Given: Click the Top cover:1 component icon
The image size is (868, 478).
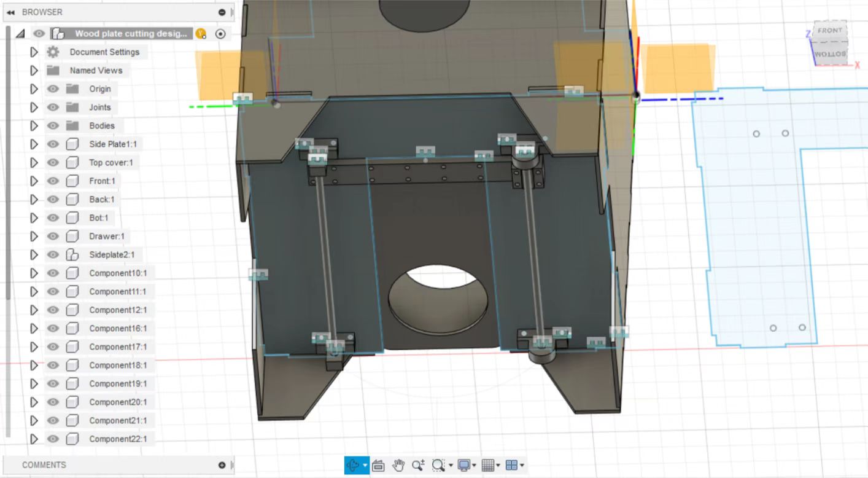Looking at the screenshot, I should click(72, 162).
